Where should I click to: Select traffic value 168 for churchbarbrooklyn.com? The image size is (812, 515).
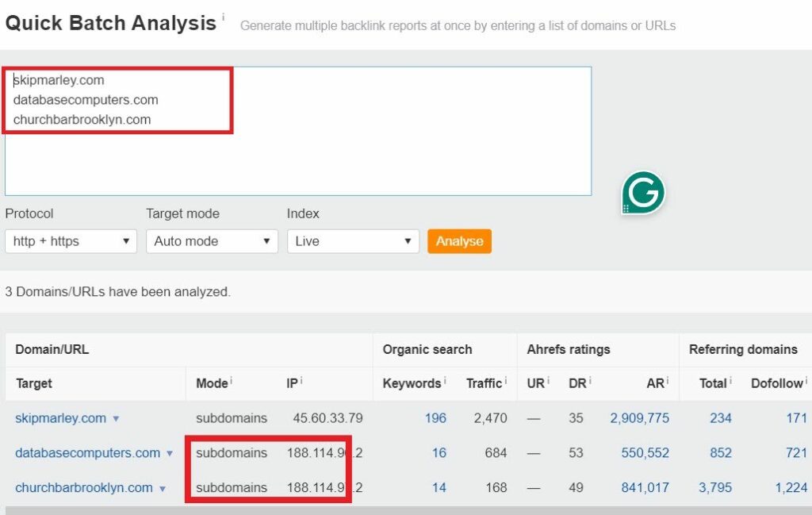click(x=496, y=487)
